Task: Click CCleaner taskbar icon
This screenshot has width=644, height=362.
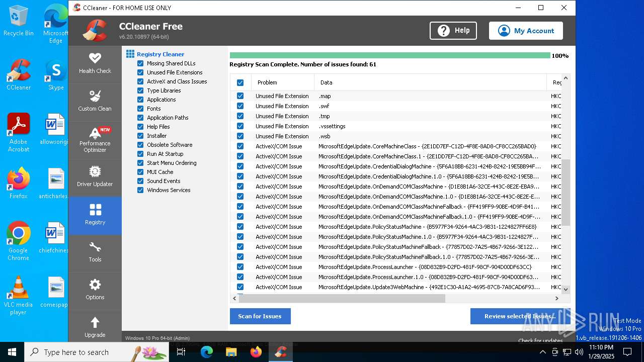Action: [281, 352]
